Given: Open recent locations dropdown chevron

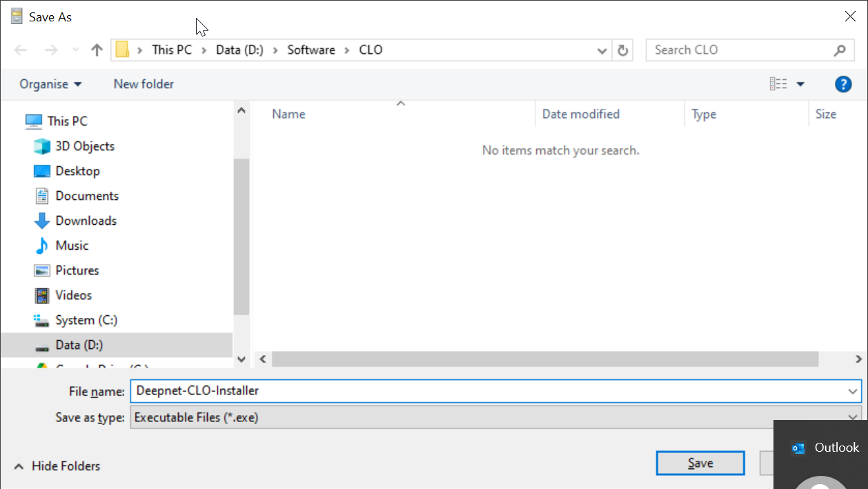Looking at the screenshot, I should coord(75,50).
